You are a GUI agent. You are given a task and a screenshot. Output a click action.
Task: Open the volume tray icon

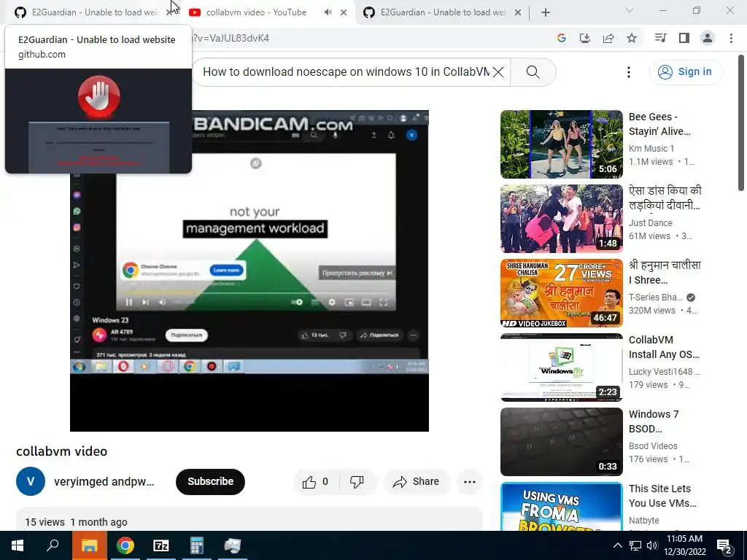pos(652,545)
